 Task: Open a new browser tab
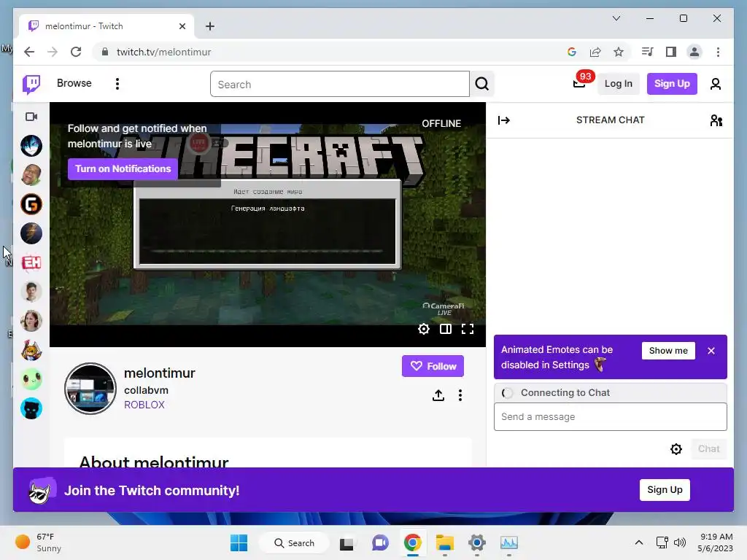pos(210,26)
